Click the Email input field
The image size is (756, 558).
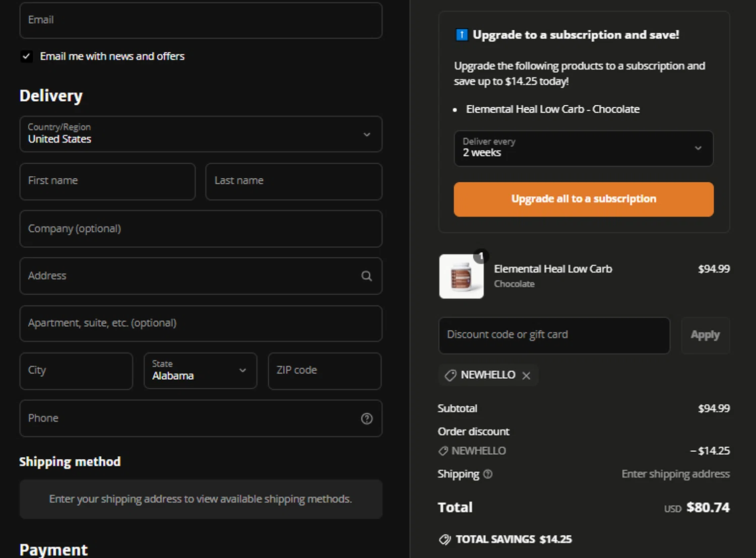[x=201, y=20]
